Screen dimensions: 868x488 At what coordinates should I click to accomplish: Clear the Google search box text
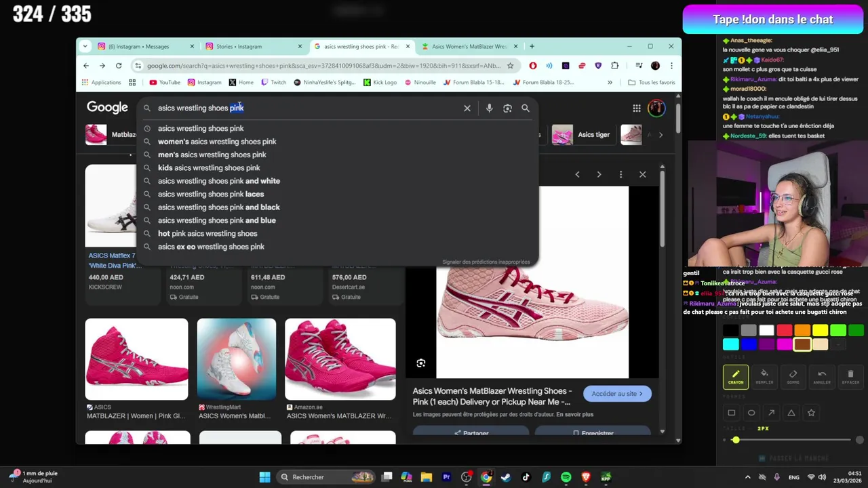467,108
